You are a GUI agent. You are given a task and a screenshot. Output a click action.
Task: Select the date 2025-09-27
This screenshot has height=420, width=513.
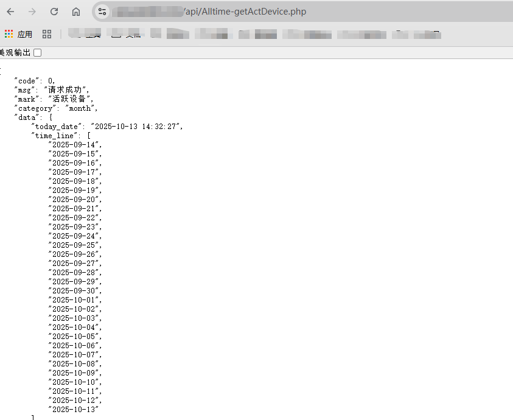click(73, 264)
